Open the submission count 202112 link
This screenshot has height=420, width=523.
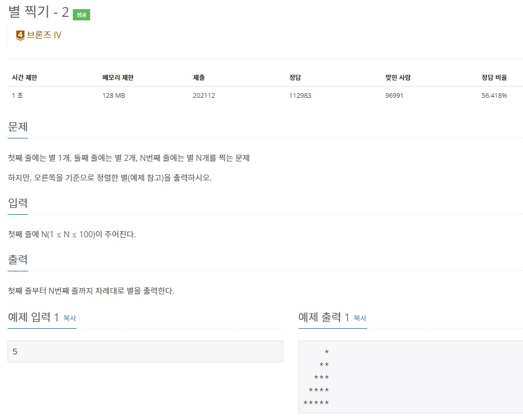tap(204, 95)
